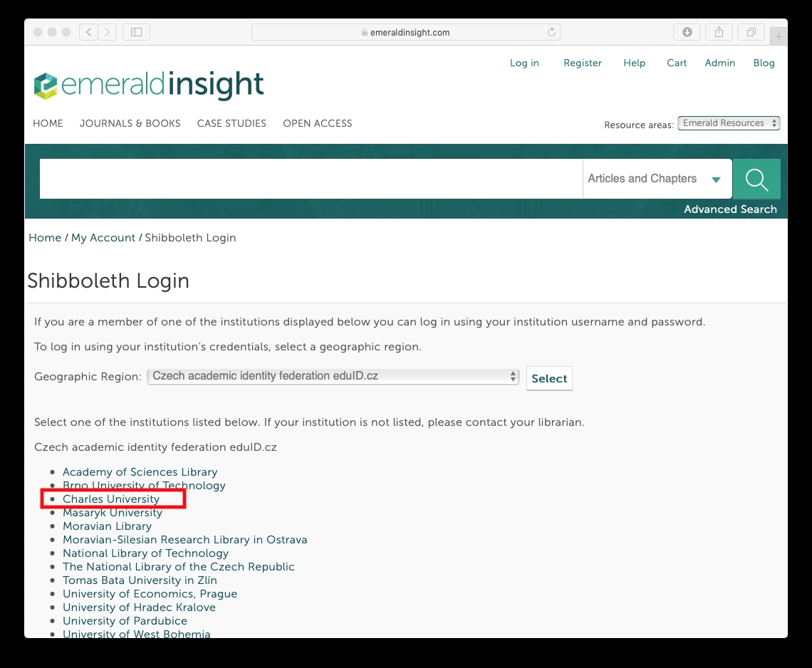
Task: Click Safari forward navigation arrow
Action: coord(108,32)
